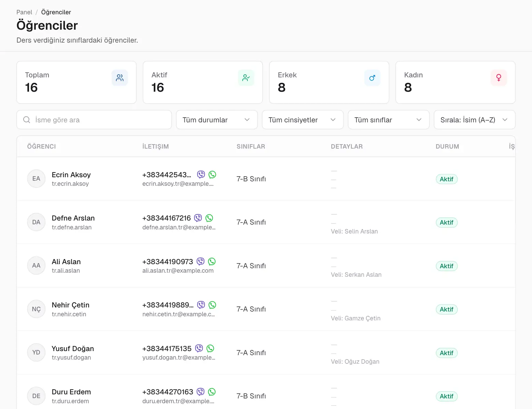The height and width of the screenshot is (409, 532).
Task: Click the ÖĞRENCI column header
Action: point(42,147)
